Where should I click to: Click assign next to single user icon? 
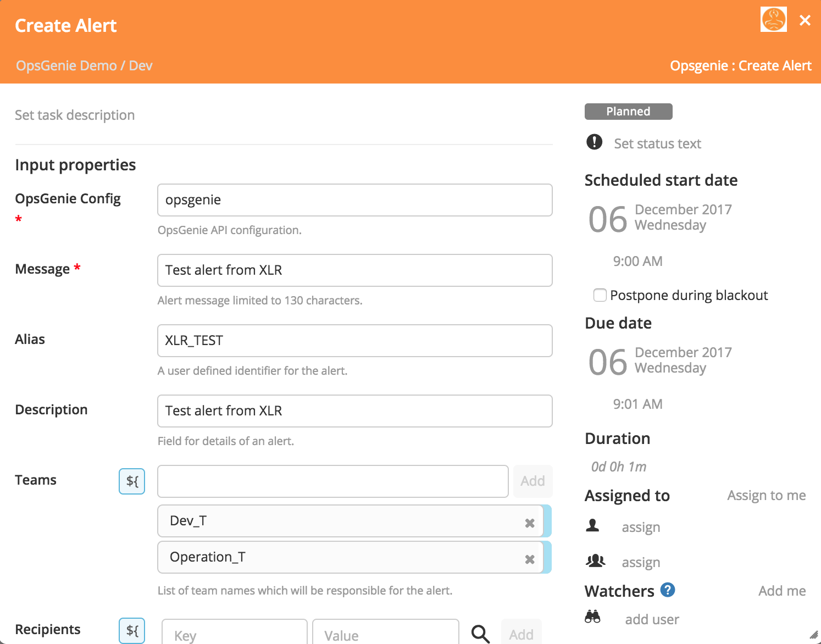click(641, 527)
